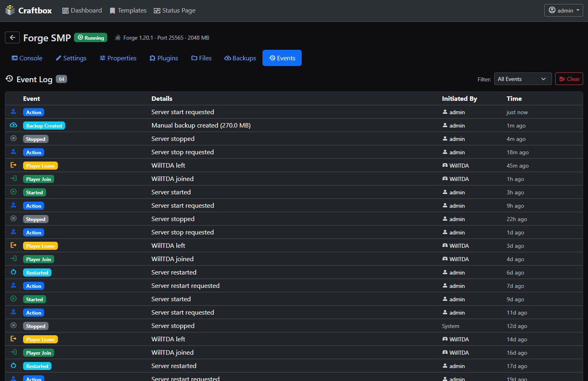This screenshot has width=588, height=381.
Task: Click the leave icon in the '45m ago' row
Action: [13, 165]
